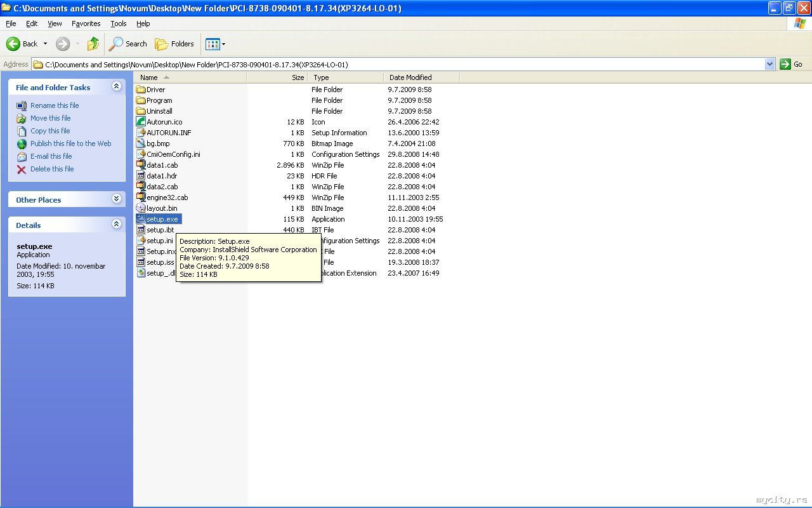Collapse the File and Folder Tasks panel
The width and height of the screenshot is (812, 508).
[x=116, y=86]
